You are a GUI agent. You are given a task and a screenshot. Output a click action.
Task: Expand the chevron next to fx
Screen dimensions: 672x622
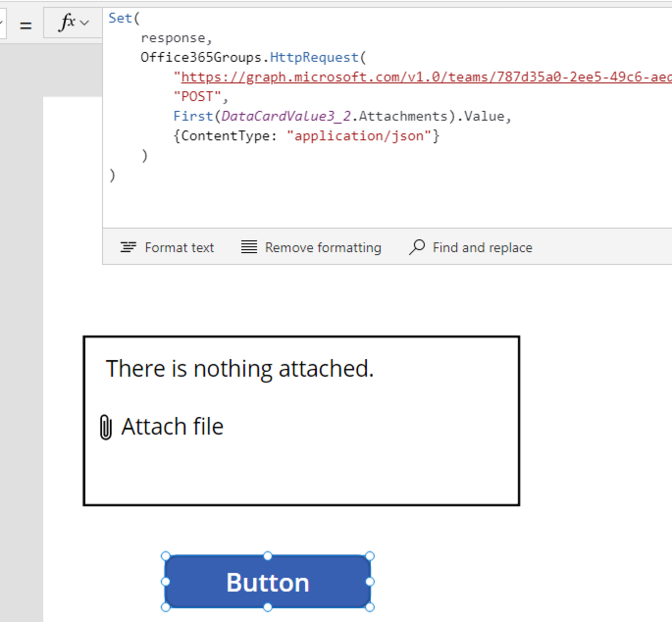click(85, 23)
